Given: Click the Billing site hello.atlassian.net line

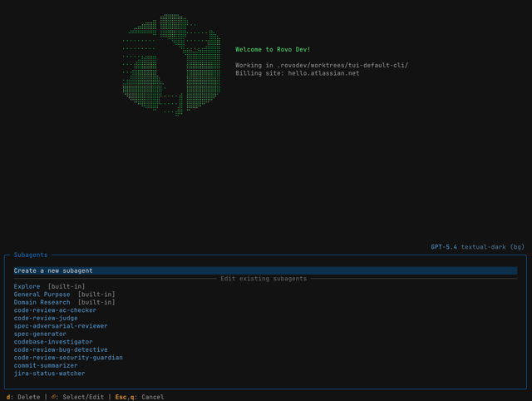Looking at the screenshot, I should 298,73.
